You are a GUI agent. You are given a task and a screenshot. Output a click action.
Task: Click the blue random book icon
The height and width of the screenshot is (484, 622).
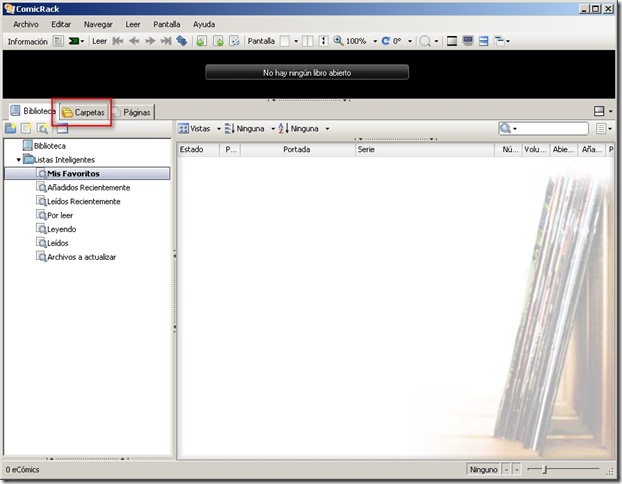[x=182, y=41]
